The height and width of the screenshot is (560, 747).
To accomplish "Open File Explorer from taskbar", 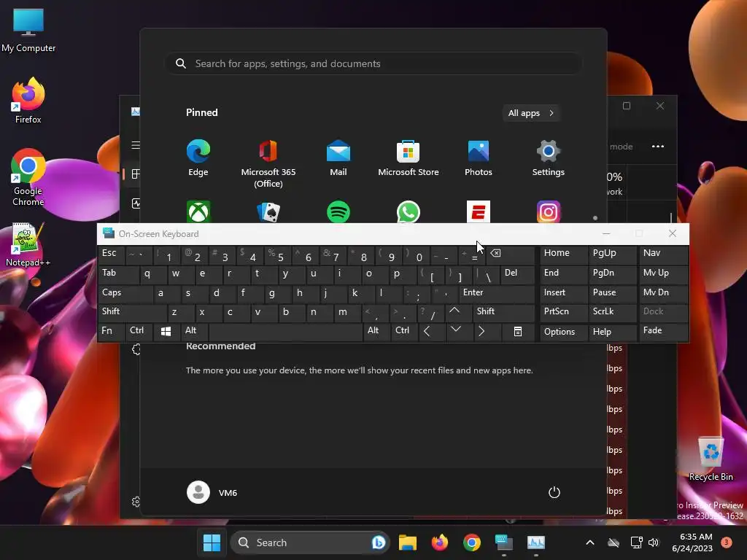I will point(408,542).
